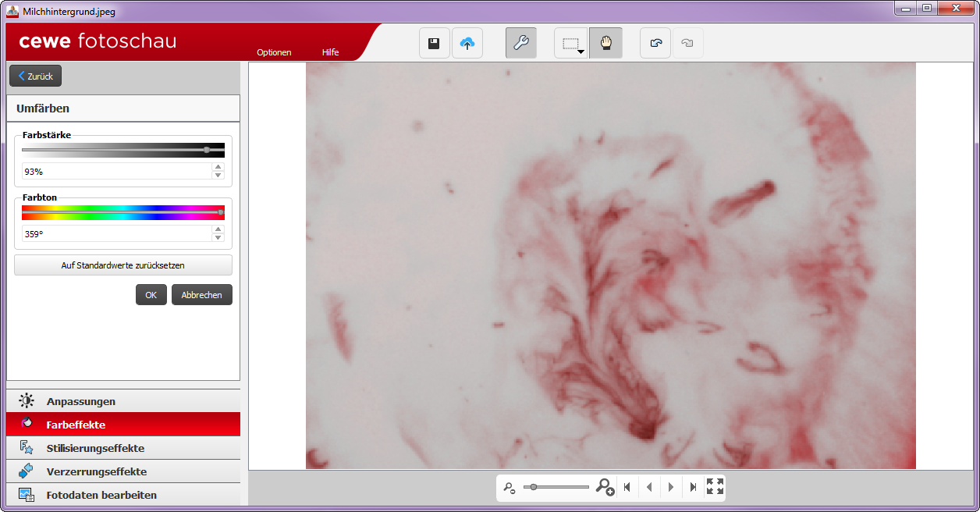Image resolution: width=980 pixels, height=512 pixels.
Task: Click Auf Standardwerte zurücksetzen
Action: pos(123,265)
